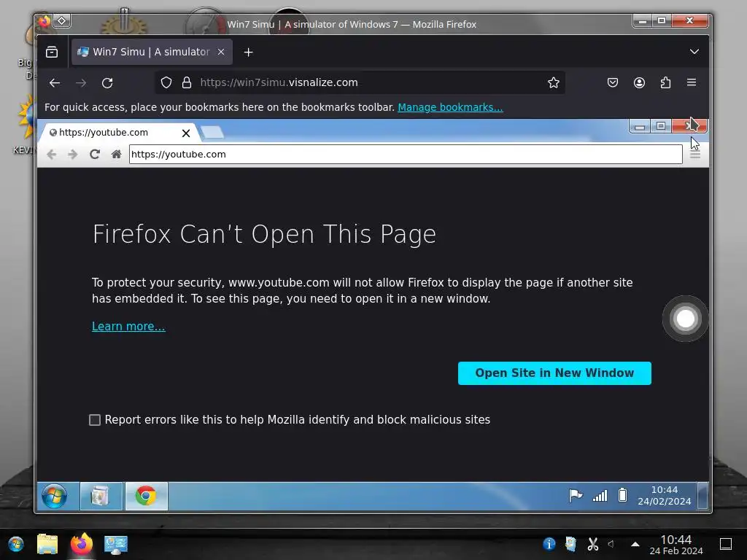Viewport: 747px width, 560px height.
Task: Open simulated clock showing 24/02/2024
Action: pos(664,496)
